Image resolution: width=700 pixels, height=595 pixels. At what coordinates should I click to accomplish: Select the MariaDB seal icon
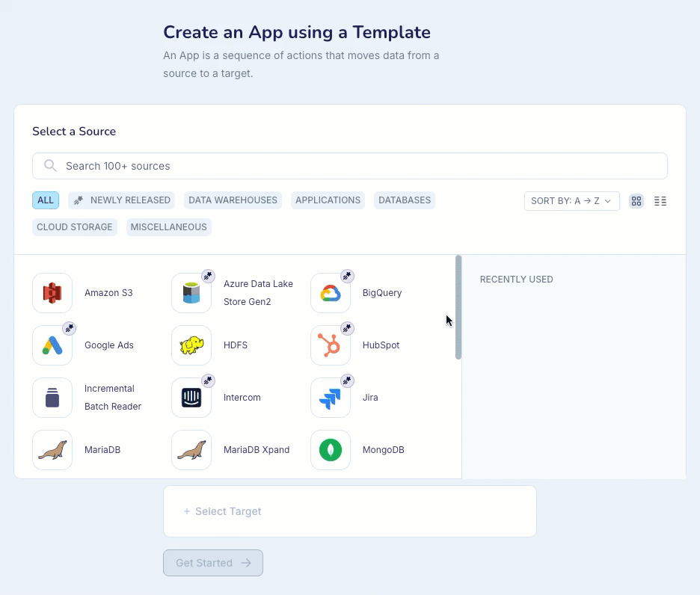pos(52,449)
